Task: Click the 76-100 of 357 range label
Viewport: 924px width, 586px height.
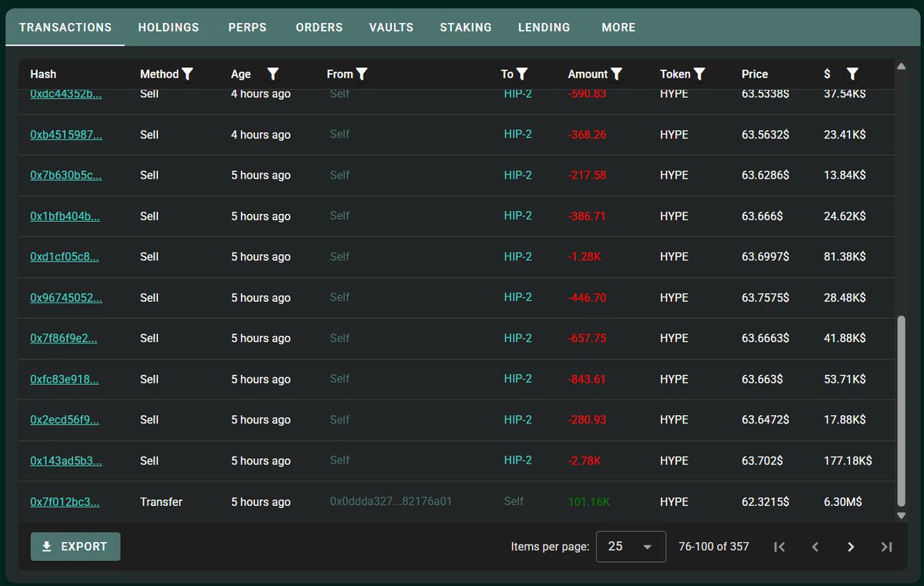Action: click(x=714, y=547)
